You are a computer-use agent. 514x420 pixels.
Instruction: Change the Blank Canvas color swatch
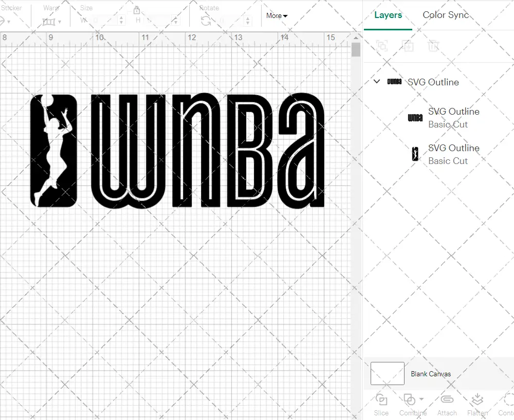click(x=387, y=374)
